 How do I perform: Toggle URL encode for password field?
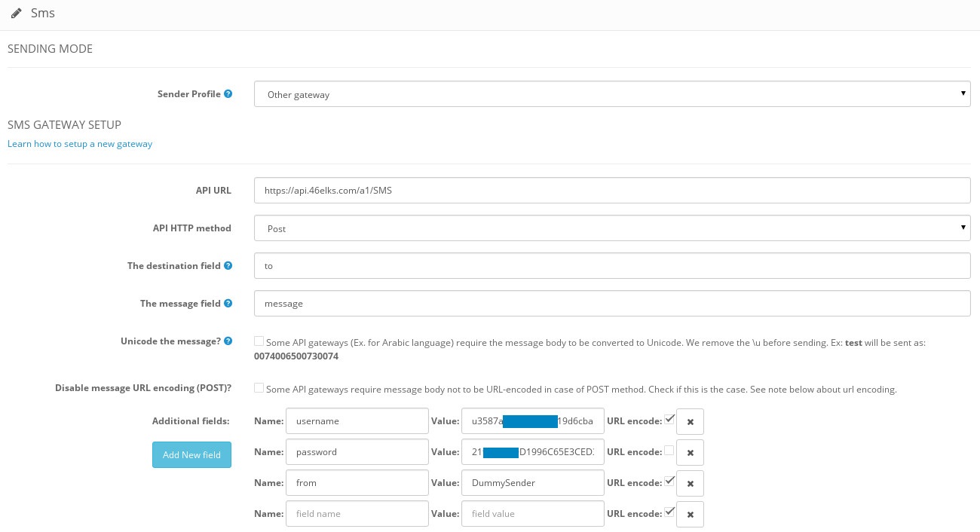(x=669, y=451)
